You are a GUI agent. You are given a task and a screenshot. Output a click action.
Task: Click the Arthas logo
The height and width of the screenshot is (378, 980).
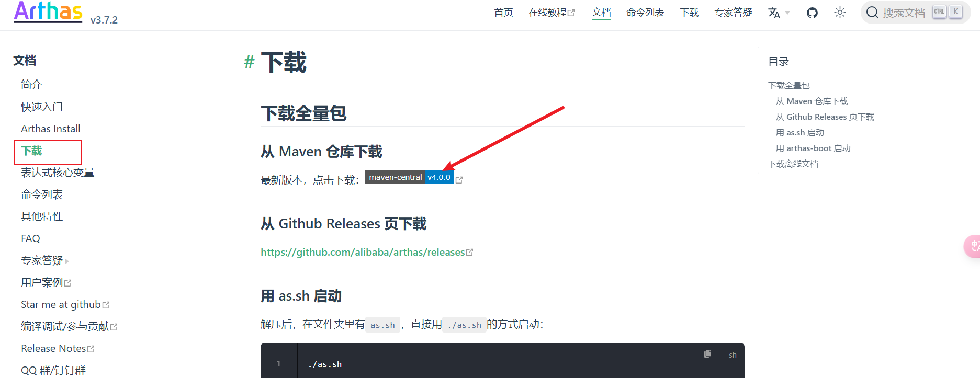coord(48,12)
